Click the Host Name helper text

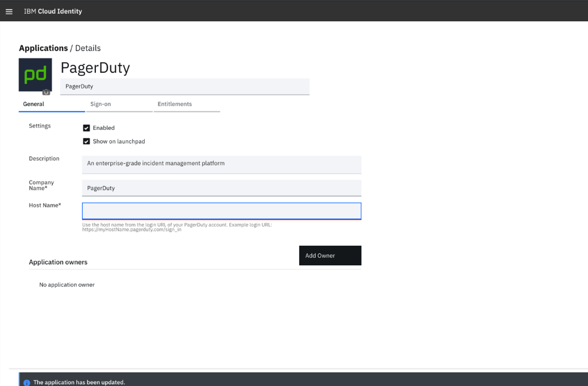tap(177, 227)
